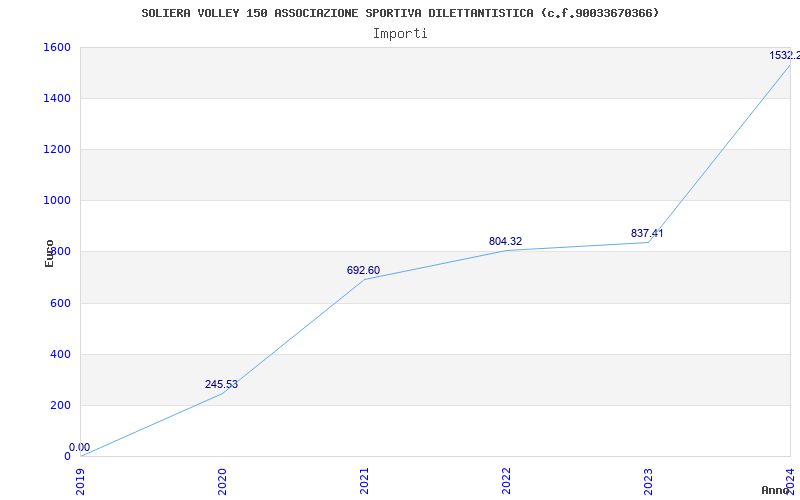Click the 200 y-axis tick label
This screenshot has height=500, width=800.
point(60,405)
